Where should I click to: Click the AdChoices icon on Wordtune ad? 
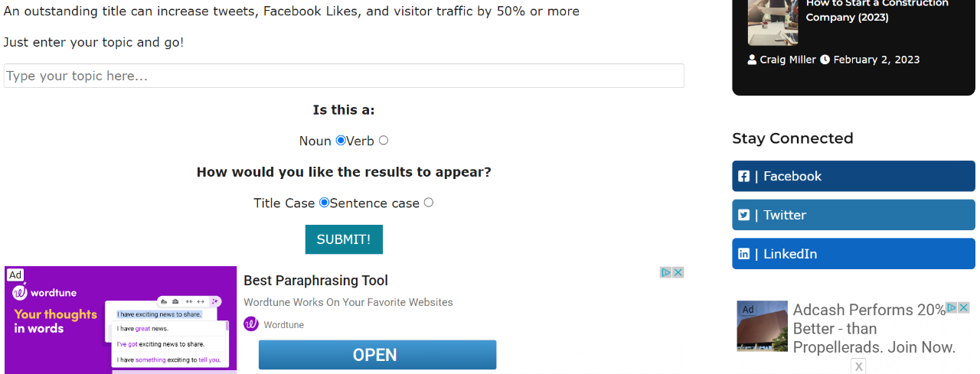(666, 272)
